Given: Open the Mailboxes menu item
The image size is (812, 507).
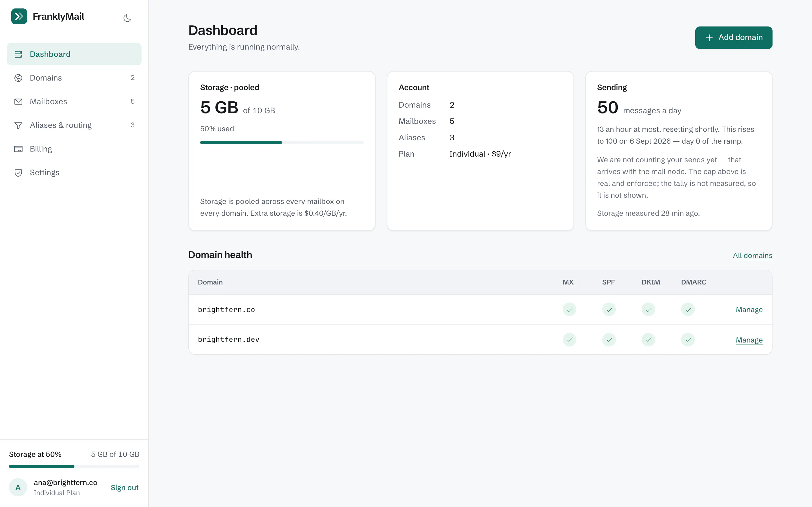Looking at the screenshot, I should (x=74, y=102).
